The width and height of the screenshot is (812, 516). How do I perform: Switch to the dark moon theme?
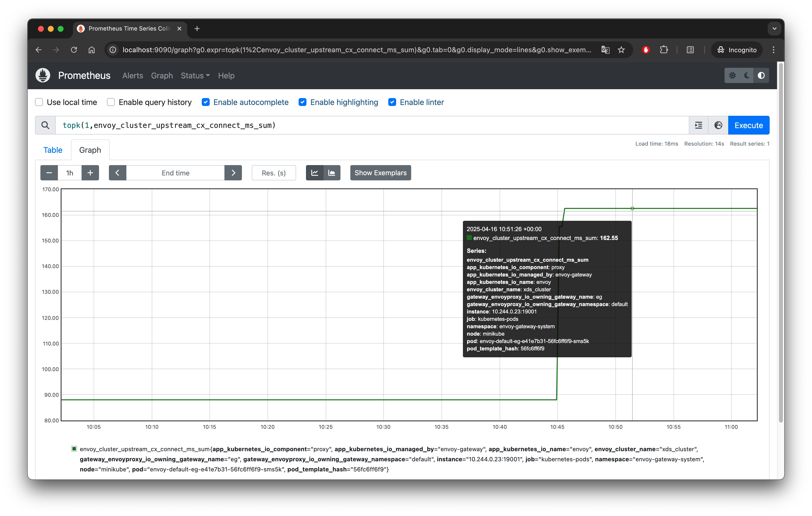(x=746, y=76)
